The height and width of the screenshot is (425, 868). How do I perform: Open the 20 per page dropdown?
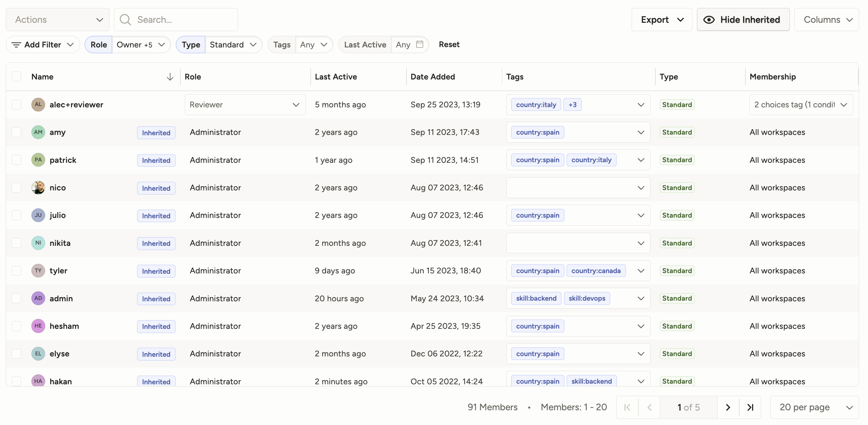pyautogui.click(x=815, y=407)
